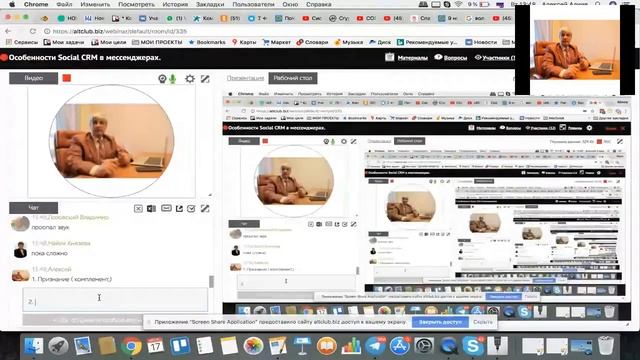
Task: Toggle the webcam icon in Видео panel
Action: pos(162,79)
